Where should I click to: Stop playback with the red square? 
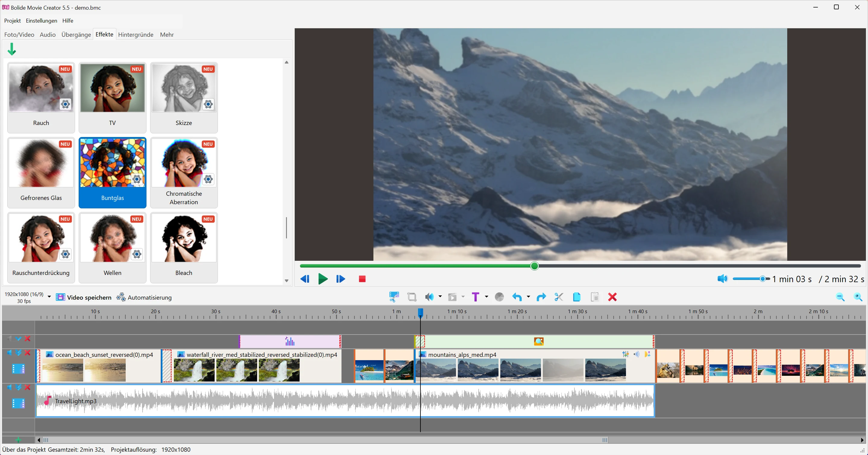click(x=362, y=279)
